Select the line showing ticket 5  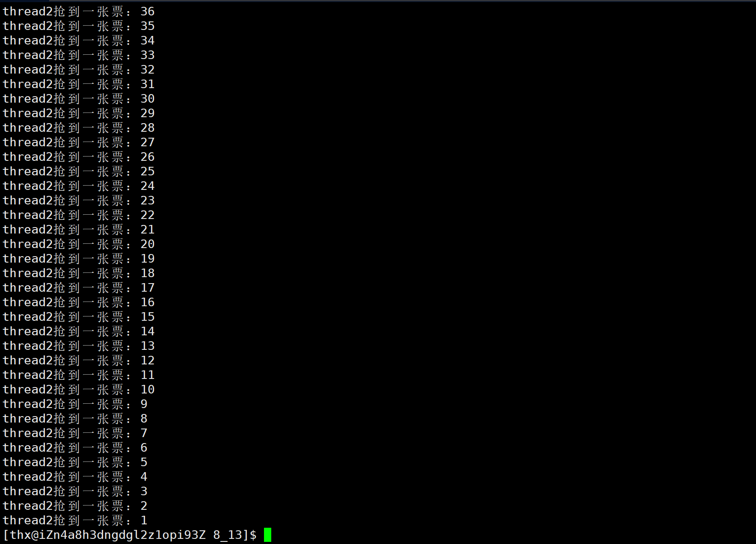[x=75, y=462]
